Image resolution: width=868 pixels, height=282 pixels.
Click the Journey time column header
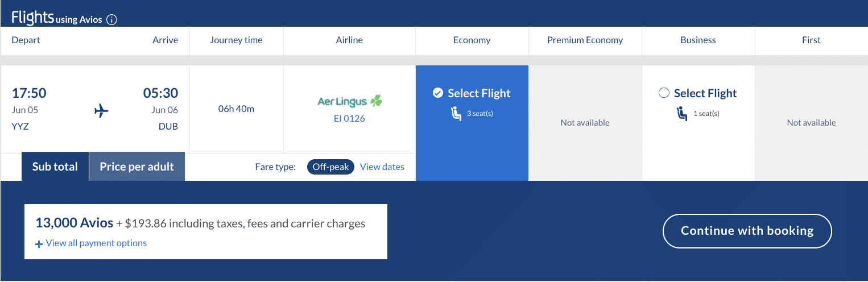click(236, 40)
